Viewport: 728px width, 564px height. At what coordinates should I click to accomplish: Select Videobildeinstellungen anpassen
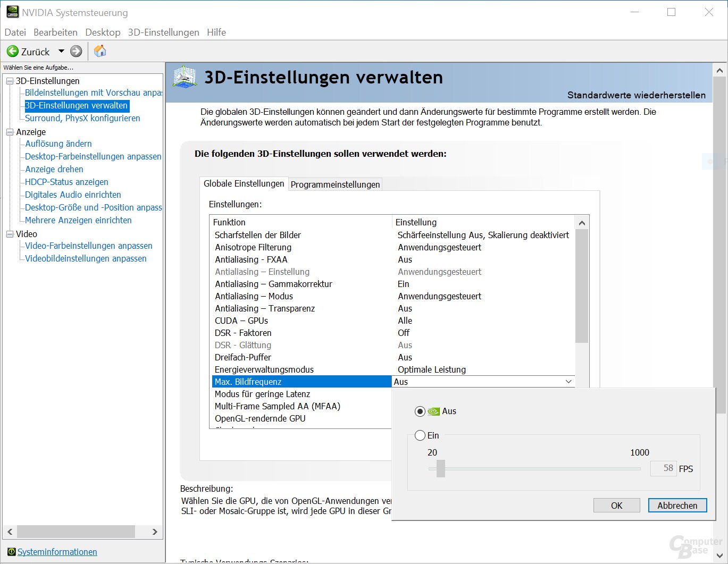click(x=86, y=258)
